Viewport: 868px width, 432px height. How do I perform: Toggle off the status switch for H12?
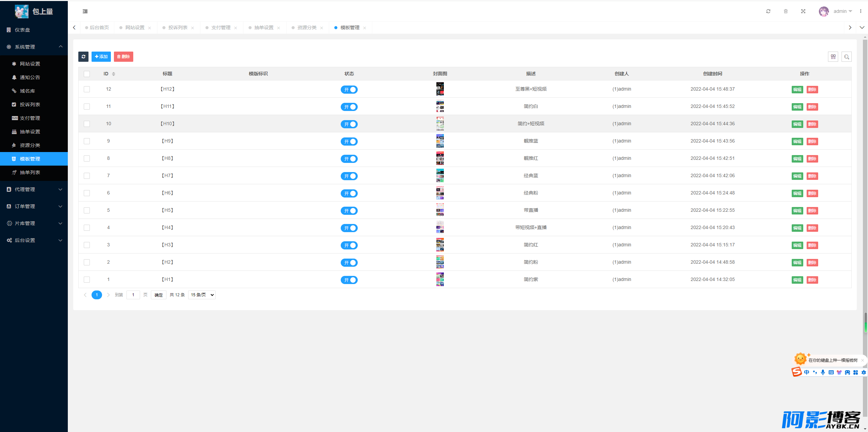[x=349, y=90]
